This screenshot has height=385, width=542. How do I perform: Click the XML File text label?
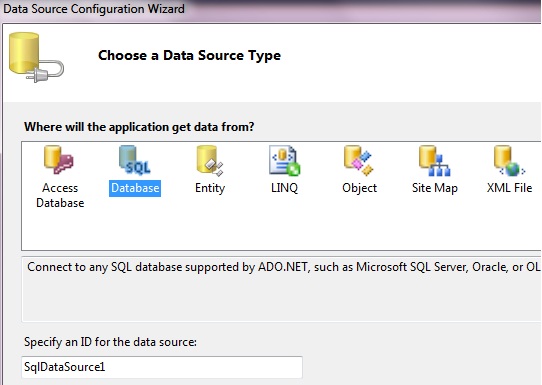pyautogui.click(x=510, y=188)
